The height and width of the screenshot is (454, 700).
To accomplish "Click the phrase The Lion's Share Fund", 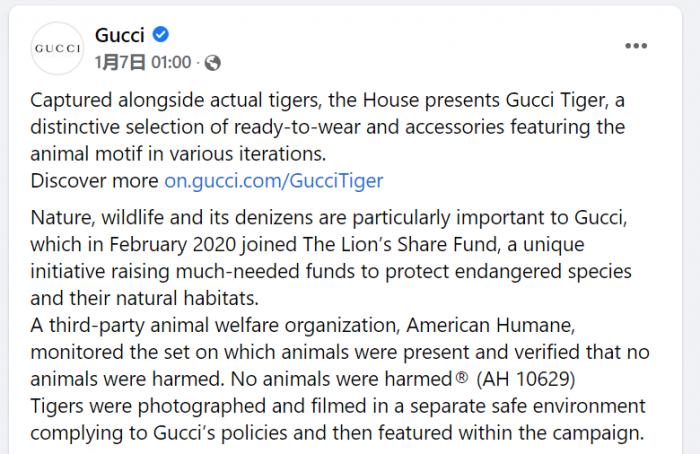I will 400,244.
